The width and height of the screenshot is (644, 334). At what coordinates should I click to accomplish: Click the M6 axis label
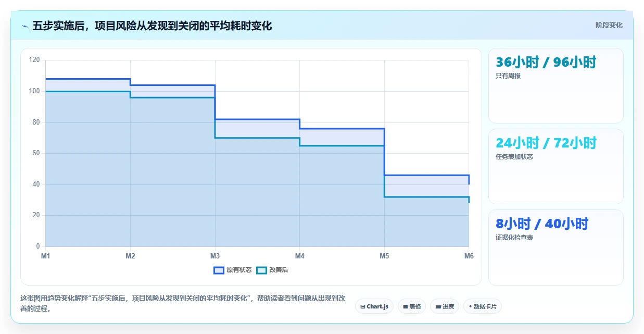(469, 256)
